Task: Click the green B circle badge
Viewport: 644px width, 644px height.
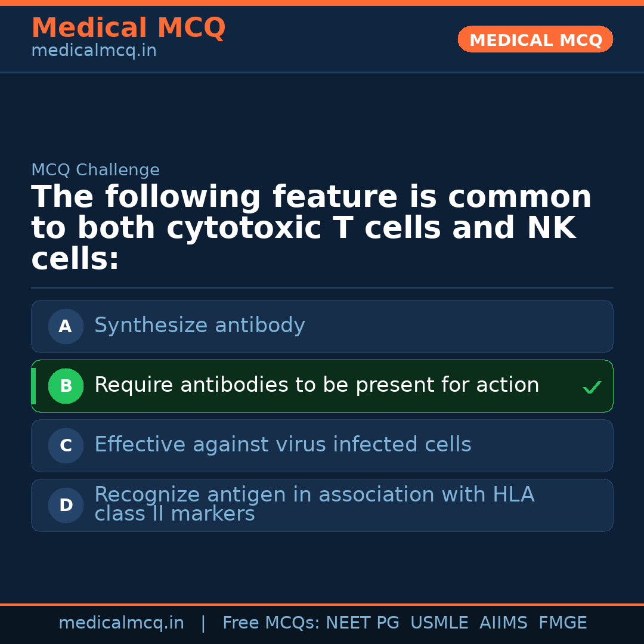Action: pyautogui.click(x=66, y=386)
